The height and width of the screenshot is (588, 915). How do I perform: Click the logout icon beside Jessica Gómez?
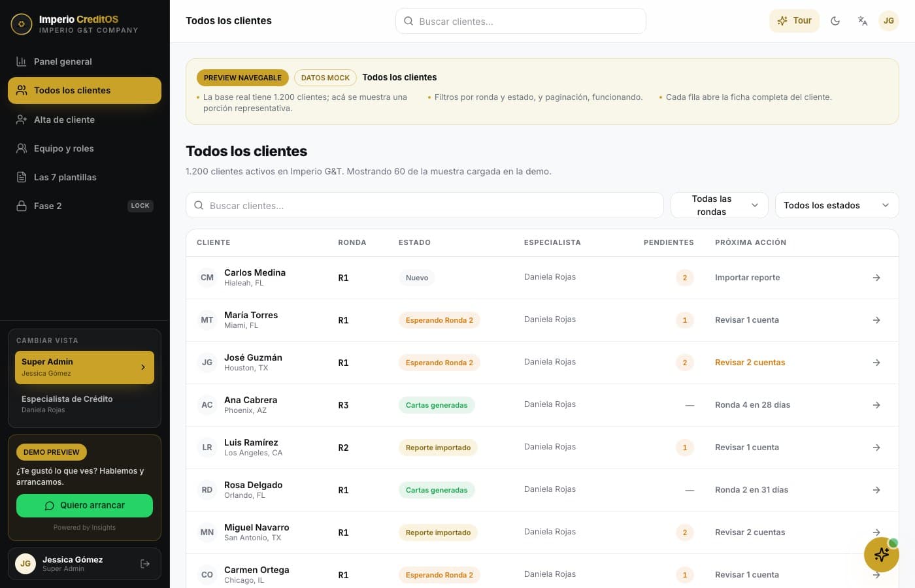click(145, 564)
